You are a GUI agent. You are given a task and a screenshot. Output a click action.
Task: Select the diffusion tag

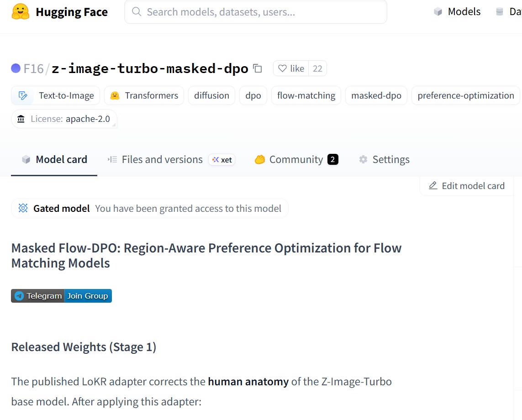(212, 95)
